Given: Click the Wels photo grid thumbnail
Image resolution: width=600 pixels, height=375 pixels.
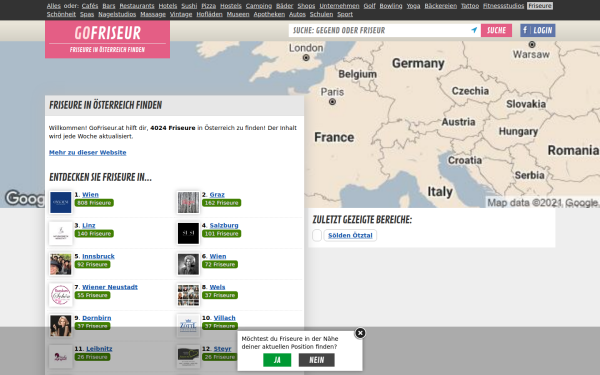Looking at the screenshot, I should [188, 295].
